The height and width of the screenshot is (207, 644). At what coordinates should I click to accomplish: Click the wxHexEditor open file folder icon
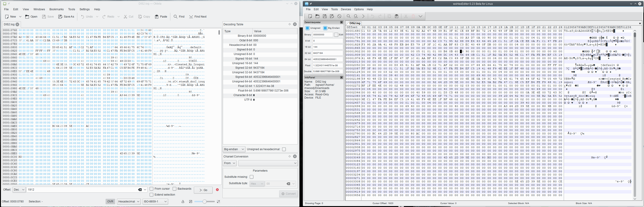(x=317, y=16)
